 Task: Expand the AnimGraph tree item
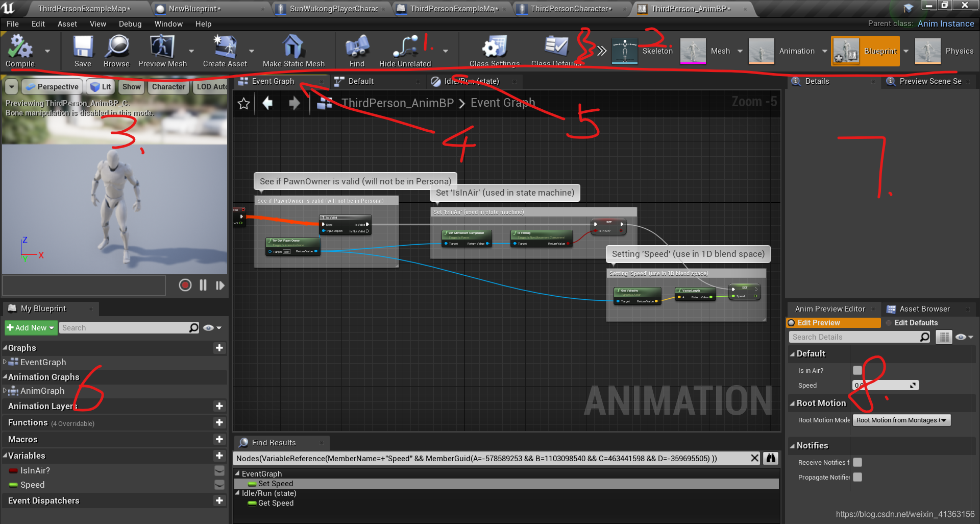(x=5, y=391)
